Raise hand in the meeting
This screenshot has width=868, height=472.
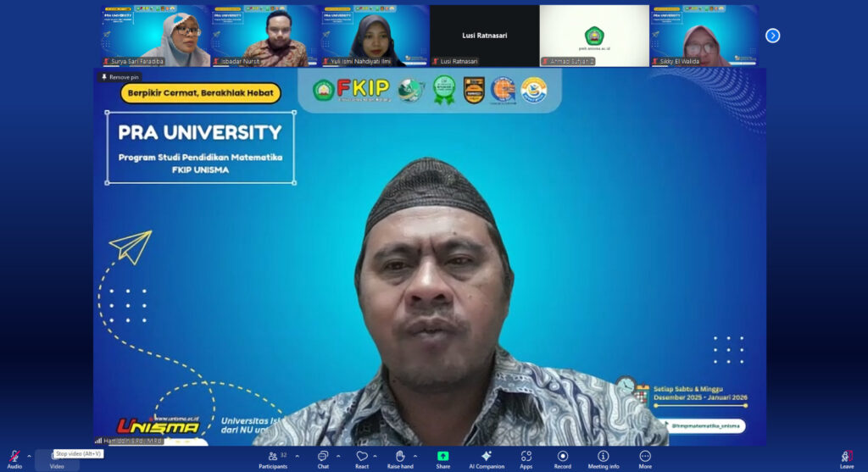pos(400,459)
